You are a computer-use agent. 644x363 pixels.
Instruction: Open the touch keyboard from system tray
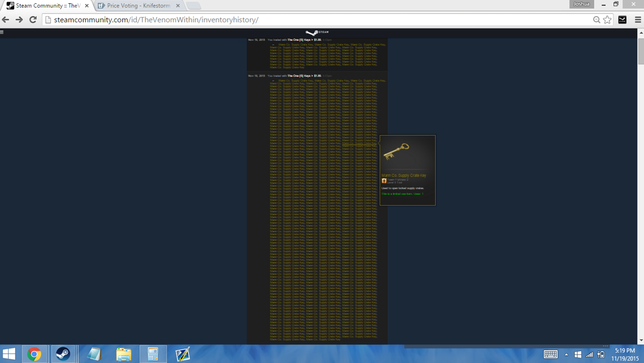coord(551,354)
